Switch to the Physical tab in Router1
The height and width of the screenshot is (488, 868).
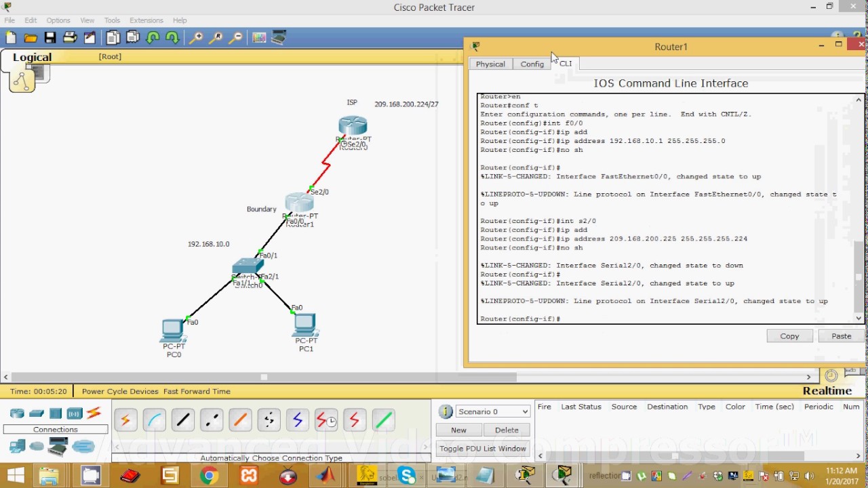pyautogui.click(x=490, y=64)
